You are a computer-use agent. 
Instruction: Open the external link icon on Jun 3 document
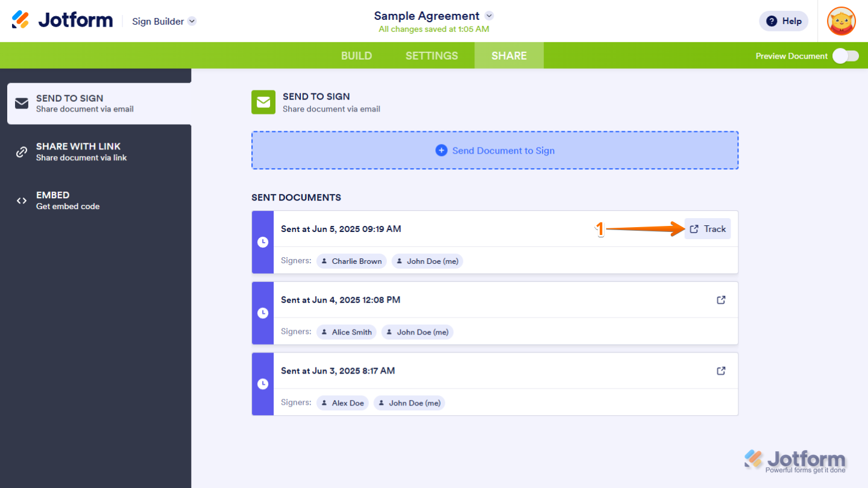coord(721,371)
